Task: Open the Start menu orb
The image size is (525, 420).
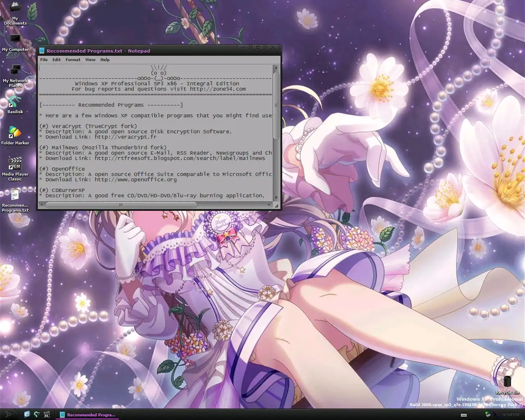Action: tap(8, 414)
